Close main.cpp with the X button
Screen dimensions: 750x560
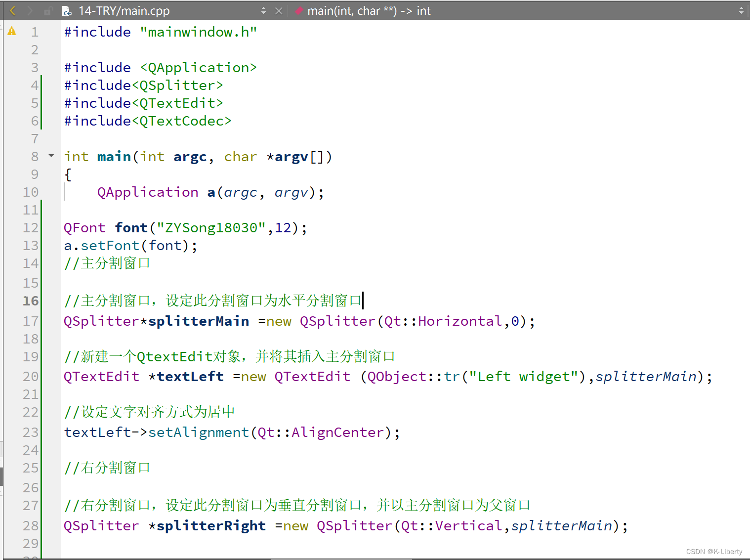(x=278, y=10)
